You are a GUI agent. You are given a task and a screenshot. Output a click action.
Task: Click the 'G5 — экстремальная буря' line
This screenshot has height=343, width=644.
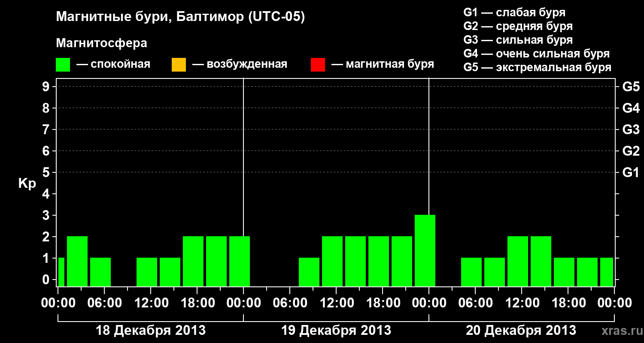point(538,67)
